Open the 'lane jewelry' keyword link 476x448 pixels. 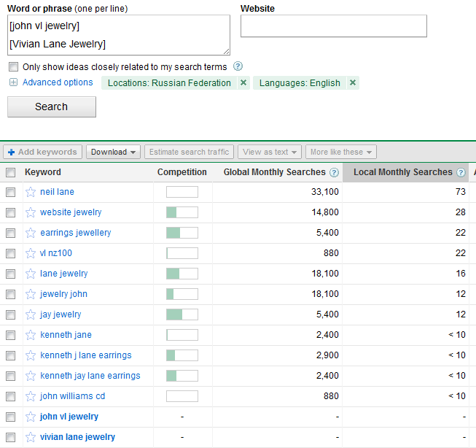click(x=63, y=274)
